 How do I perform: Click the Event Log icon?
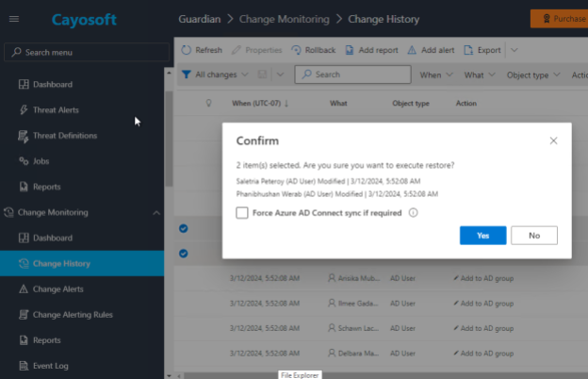[24, 366]
